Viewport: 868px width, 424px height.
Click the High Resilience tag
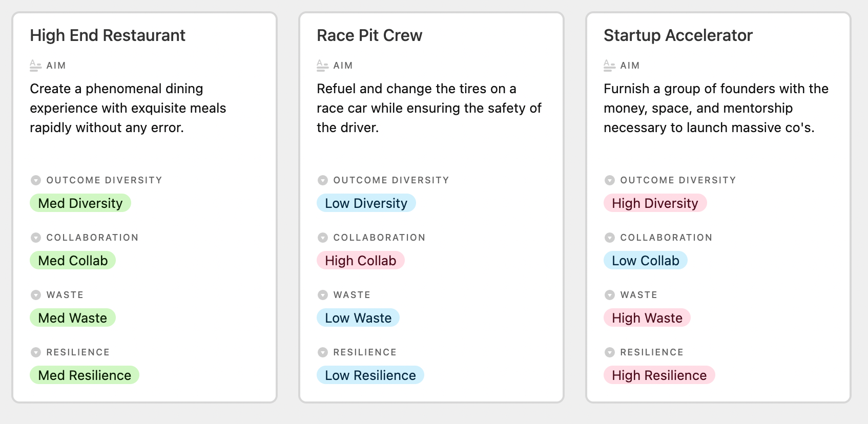[x=659, y=375]
